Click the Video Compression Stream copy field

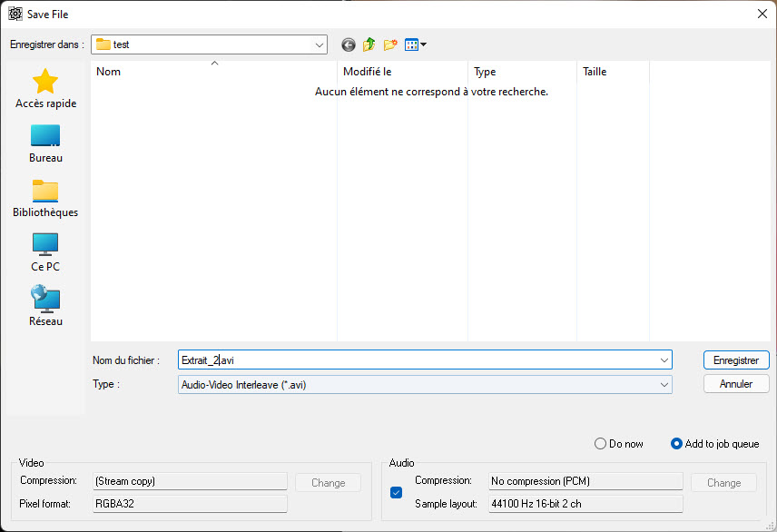pyautogui.click(x=190, y=481)
